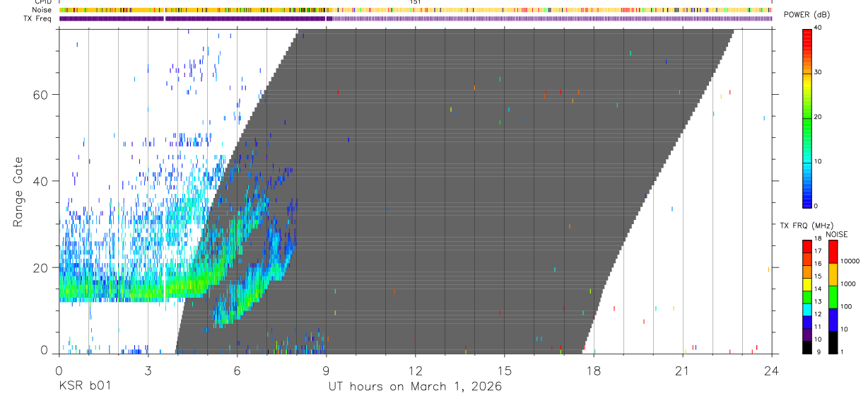
Task: Click the cyan band of the TX FRQ colorbar
Action: point(807,310)
